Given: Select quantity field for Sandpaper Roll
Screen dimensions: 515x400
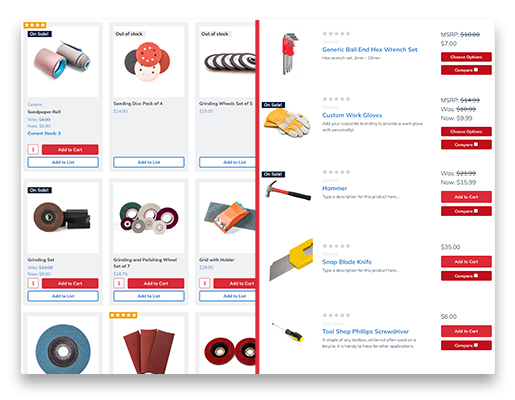Looking at the screenshot, I should coord(33,149).
